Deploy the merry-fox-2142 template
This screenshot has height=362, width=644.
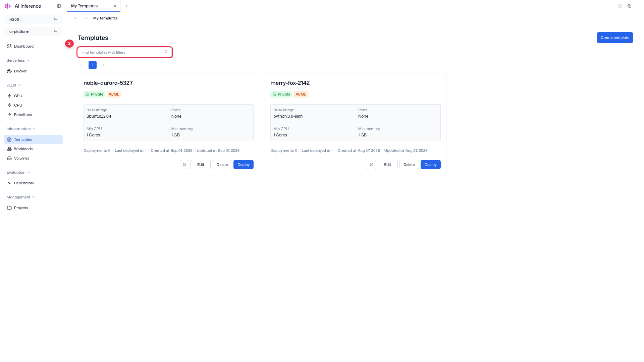431,165
